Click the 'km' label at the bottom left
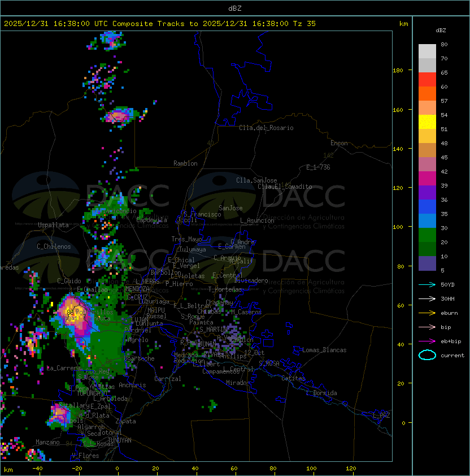This screenshot has width=470, height=476. point(8,470)
